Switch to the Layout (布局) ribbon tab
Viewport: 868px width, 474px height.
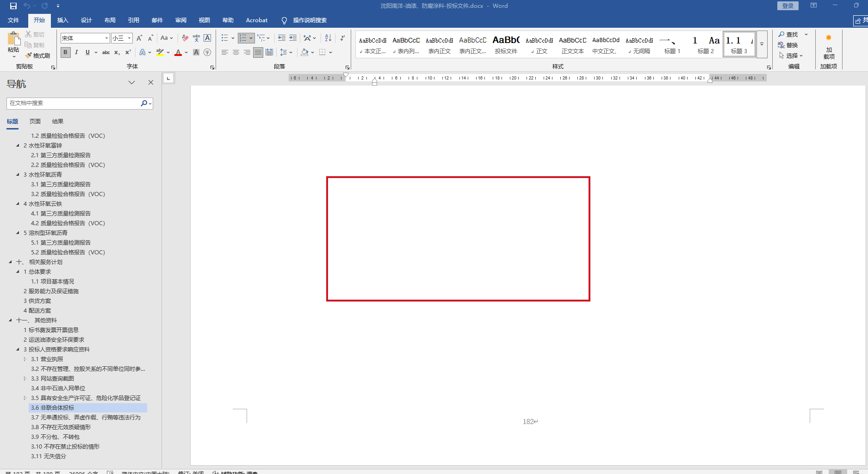tap(110, 20)
